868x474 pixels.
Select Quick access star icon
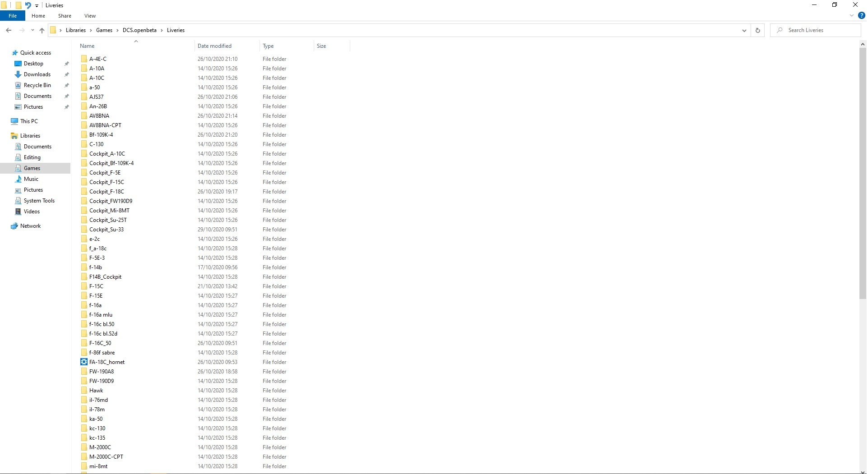coord(15,53)
